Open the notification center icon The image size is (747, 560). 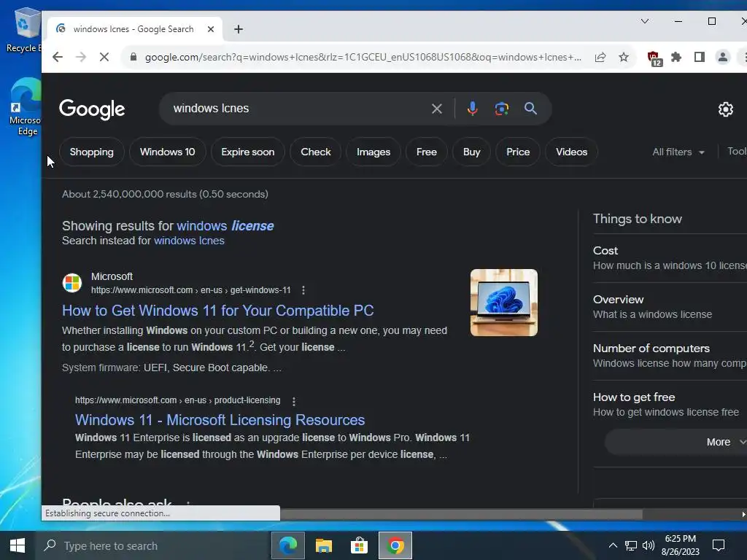(718, 545)
